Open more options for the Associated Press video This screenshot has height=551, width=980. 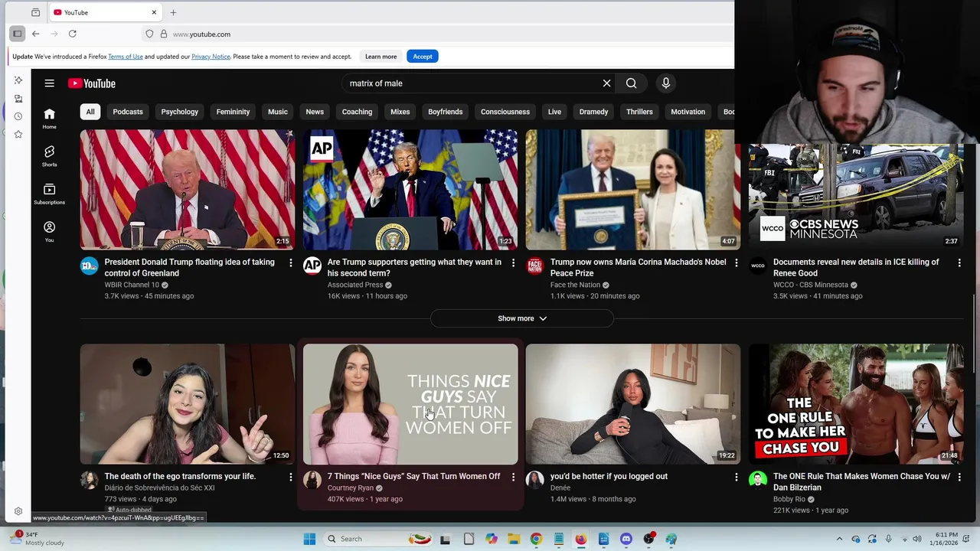(513, 262)
